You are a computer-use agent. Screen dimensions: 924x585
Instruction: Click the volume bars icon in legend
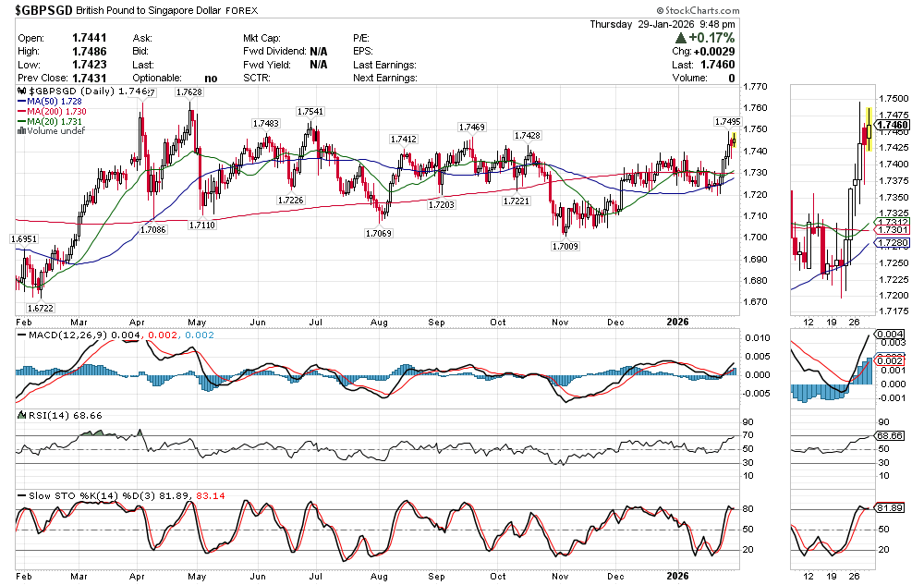(x=22, y=130)
